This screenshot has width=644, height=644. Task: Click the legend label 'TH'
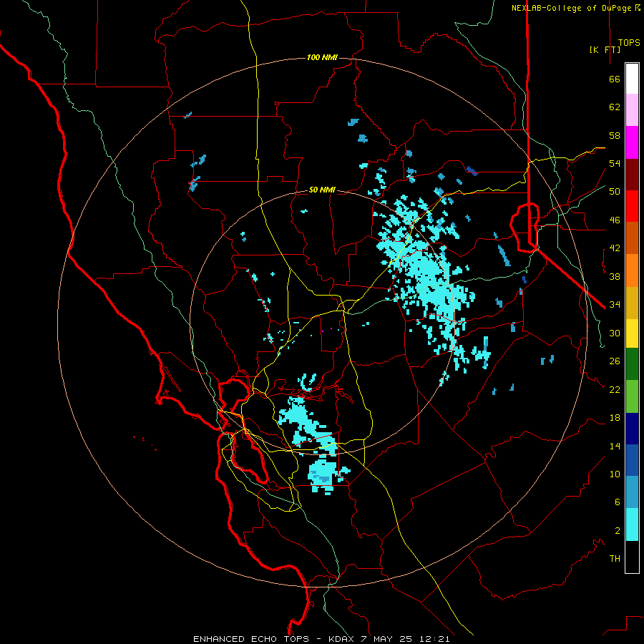[x=615, y=559]
